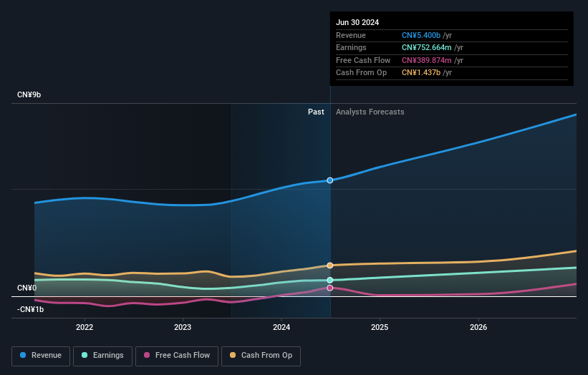
Task: Click the CN¥0 y-axis label
Action: tap(27, 288)
